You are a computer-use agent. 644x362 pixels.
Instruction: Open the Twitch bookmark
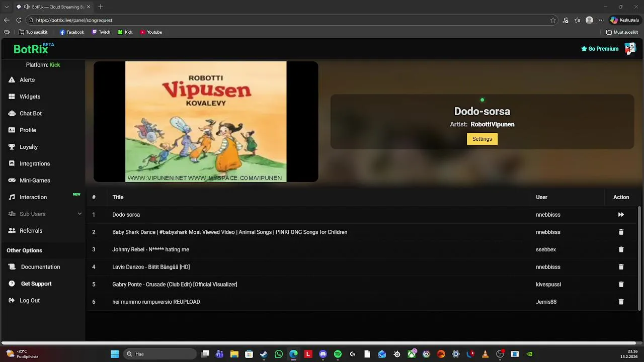pos(101,32)
